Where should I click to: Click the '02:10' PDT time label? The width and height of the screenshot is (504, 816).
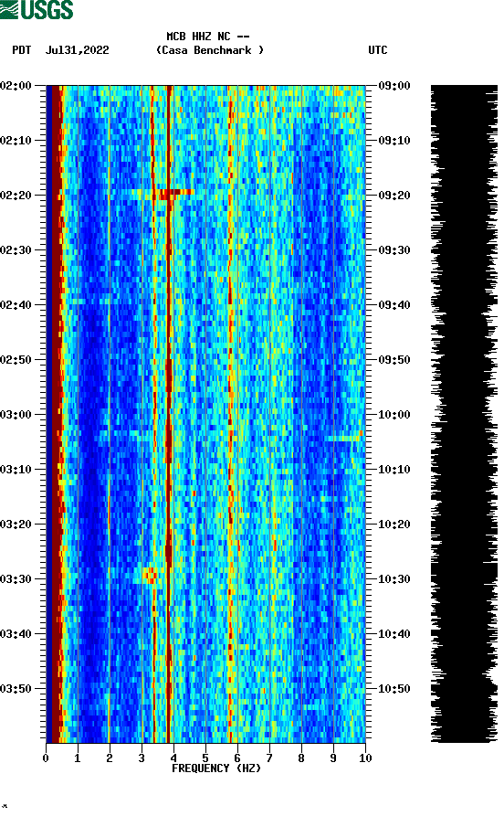click(16, 141)
